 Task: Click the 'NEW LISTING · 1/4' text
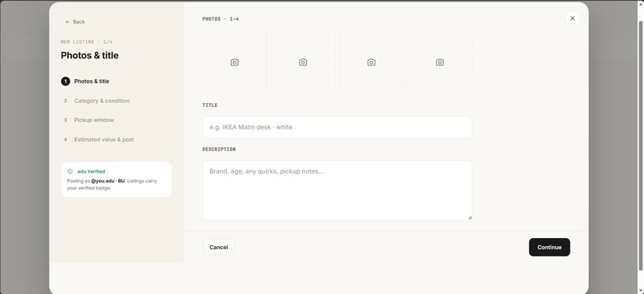(x=86, y=42)
